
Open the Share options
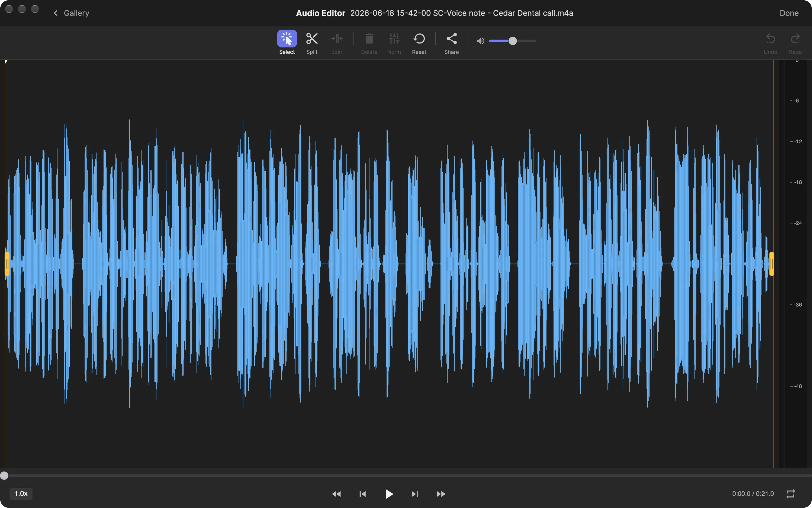(451, 42)
